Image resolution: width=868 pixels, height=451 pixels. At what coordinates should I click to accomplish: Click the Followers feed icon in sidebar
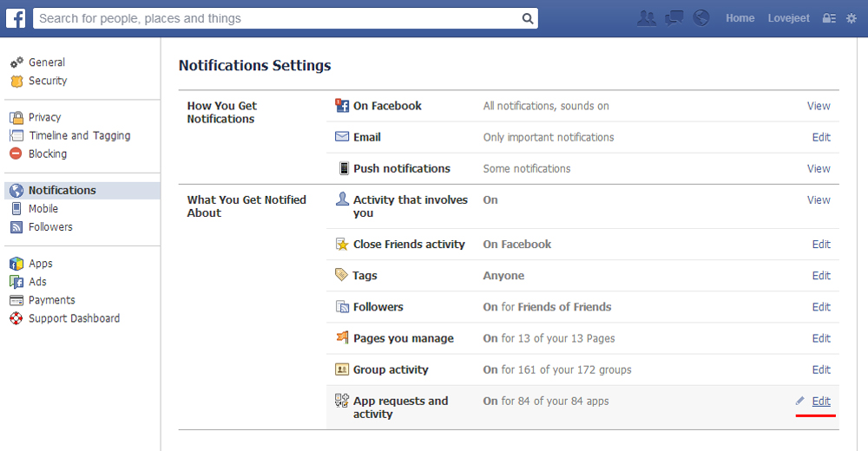(16, 227)
